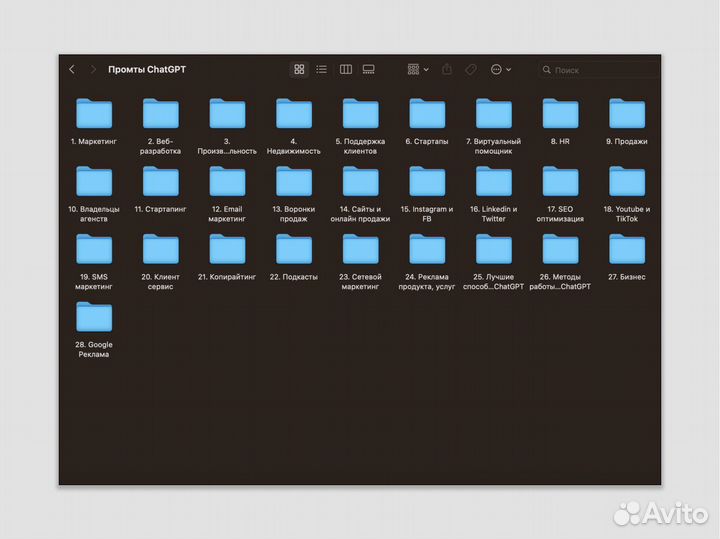Switch to gallery view

[x=369, y=70]
